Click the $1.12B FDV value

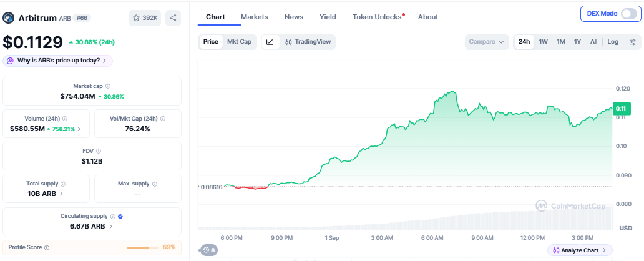coord(92,161)
